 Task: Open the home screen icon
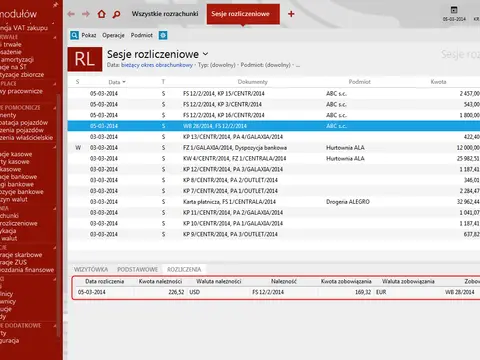(101, 14)
